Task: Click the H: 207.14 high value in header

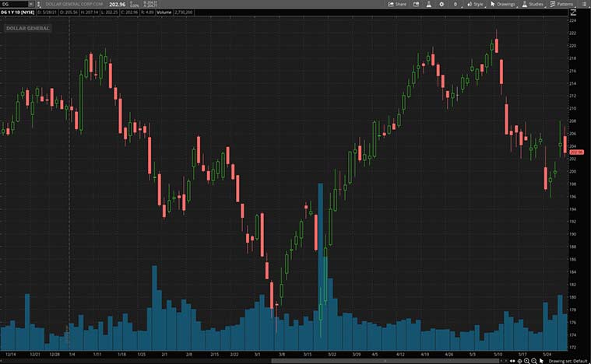Action: coord(90,12)
